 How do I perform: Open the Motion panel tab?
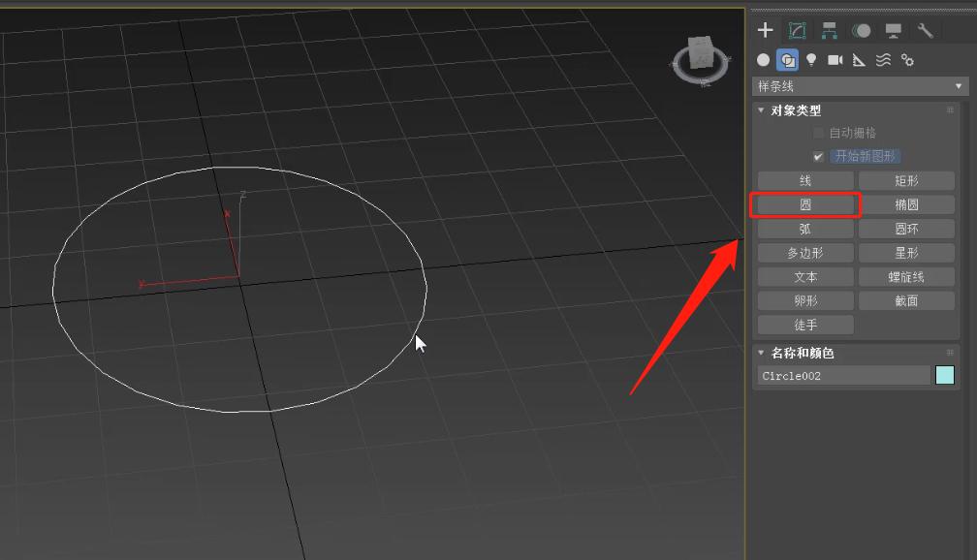[x=861, y=30]
